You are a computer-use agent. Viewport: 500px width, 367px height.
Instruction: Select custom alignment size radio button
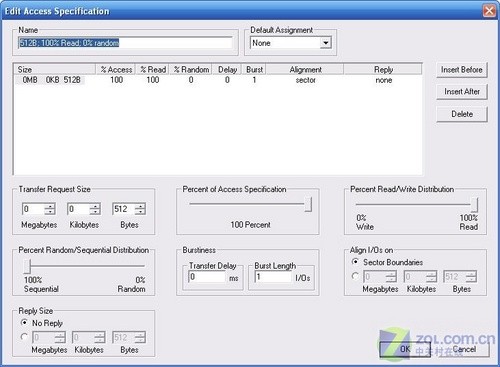[355, 276]
